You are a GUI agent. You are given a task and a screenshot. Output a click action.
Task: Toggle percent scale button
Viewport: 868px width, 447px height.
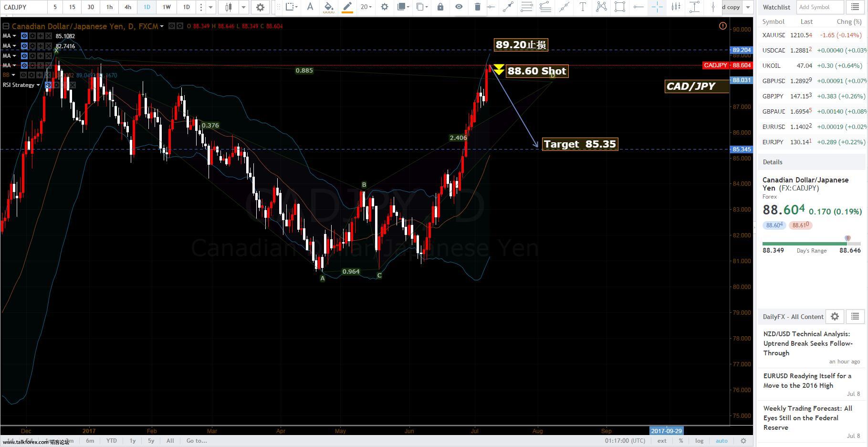tap(681, 441)
